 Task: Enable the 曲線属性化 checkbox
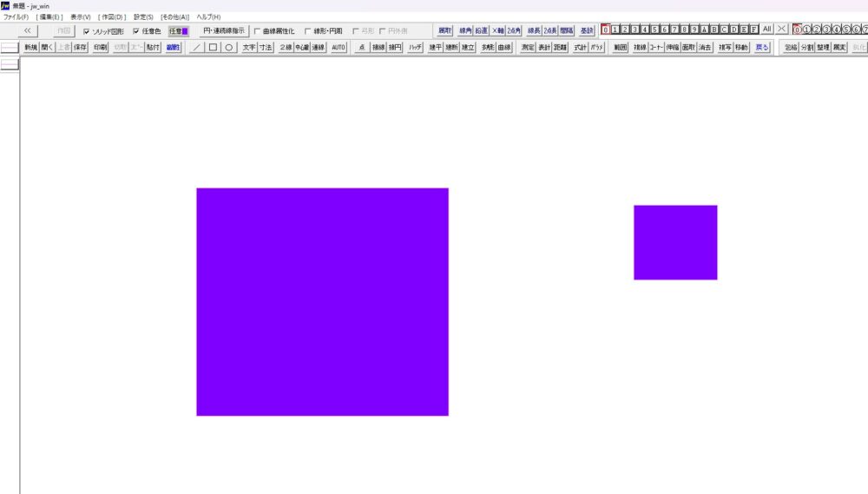pyautogui.click(x=257, y=31)
